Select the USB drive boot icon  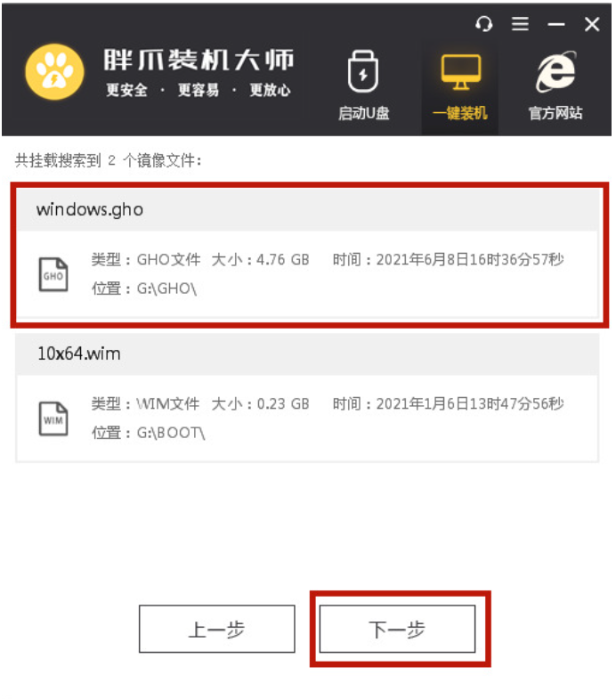363,71
